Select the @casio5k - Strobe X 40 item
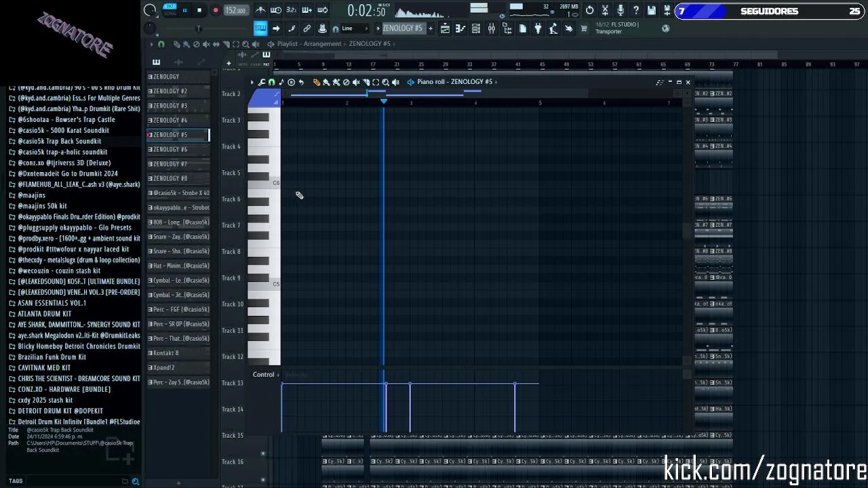The image size is (868, 488). point(178,193)
